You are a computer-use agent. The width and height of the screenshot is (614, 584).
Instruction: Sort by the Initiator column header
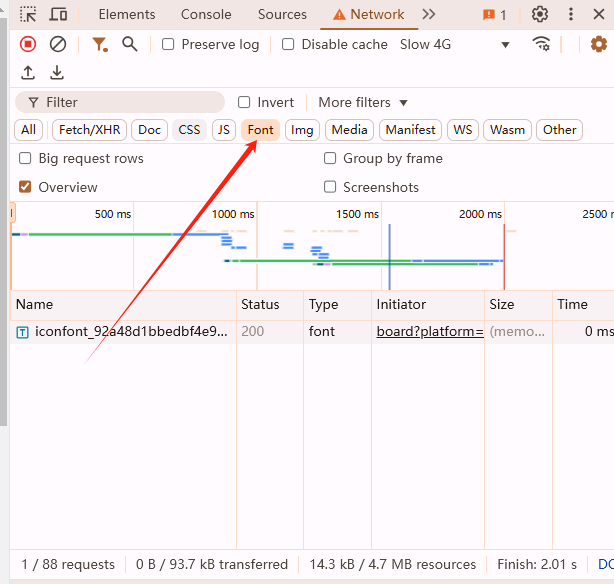[x=428, y=304]
